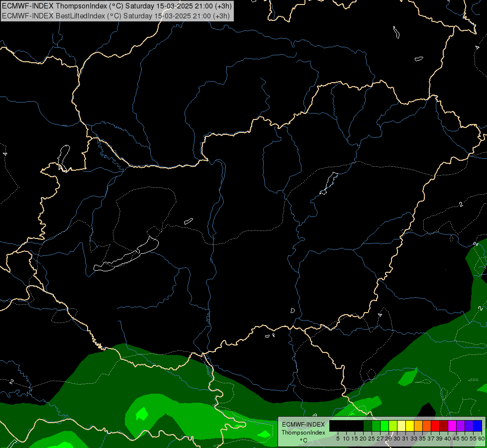
Task: Select the bright green 27–29 legend swatch
Action: tap(385, 426)
